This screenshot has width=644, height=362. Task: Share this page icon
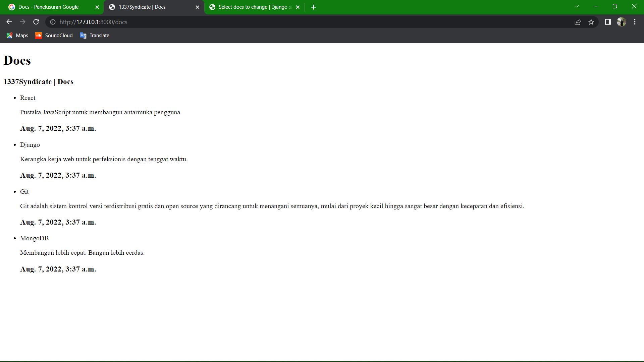[x=578, y=22]
